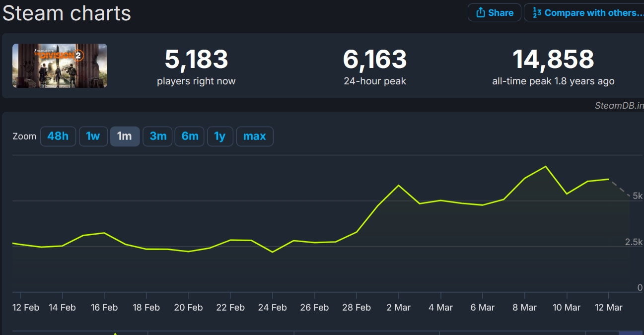Click the 2 Mar axis date
Viewport: 644px width, 335px height.
pyautogui.click(x=399, y=308)
